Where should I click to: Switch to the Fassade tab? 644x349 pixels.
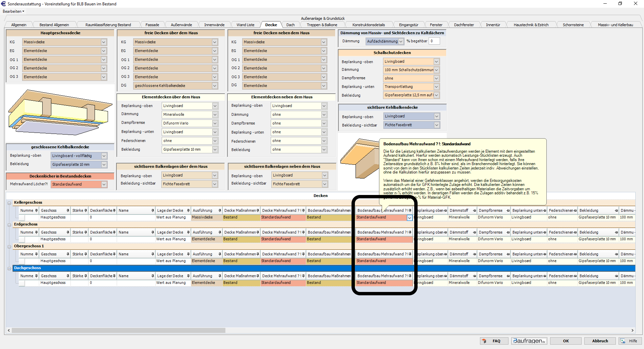tap(152, 25)
